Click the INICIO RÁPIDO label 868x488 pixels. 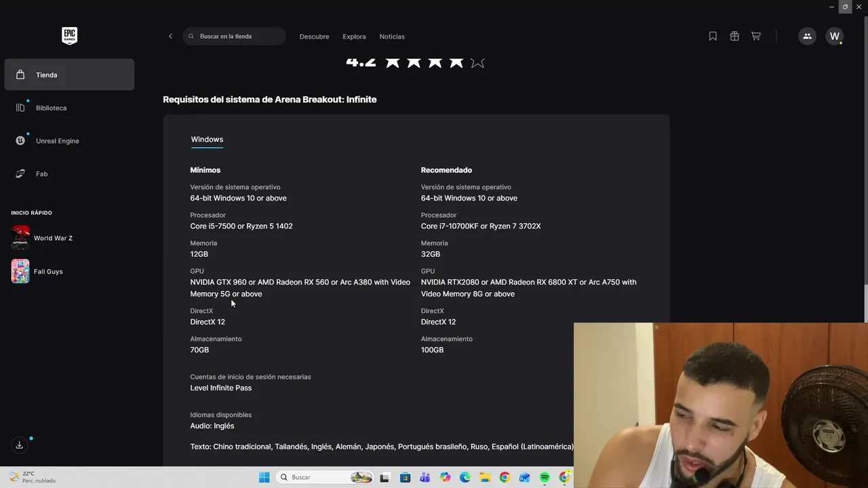click(x=31, y=213)
